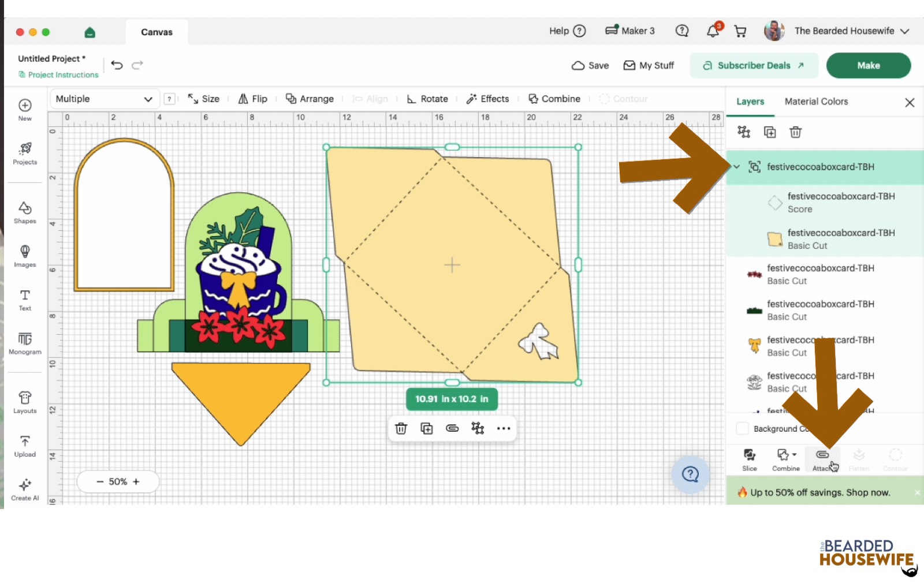Close the Layers panel with the X
Screen dimensions: 924x587
pyautogui.click(x=910, y=102)
